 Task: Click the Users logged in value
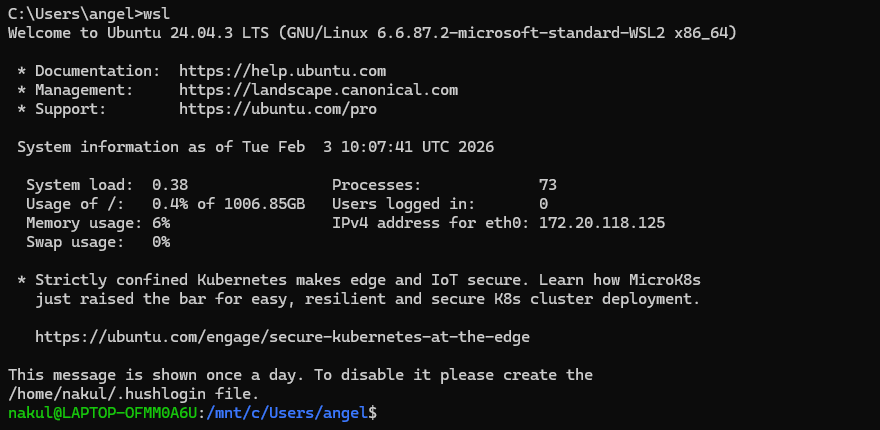tap(543, 204)
